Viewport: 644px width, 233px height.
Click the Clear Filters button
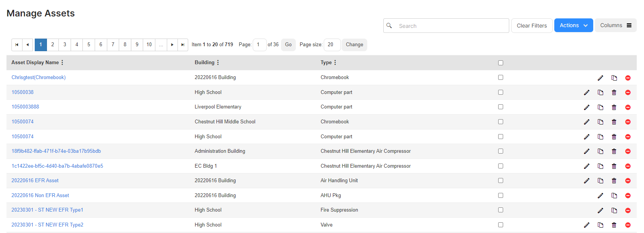coord(532,26)
